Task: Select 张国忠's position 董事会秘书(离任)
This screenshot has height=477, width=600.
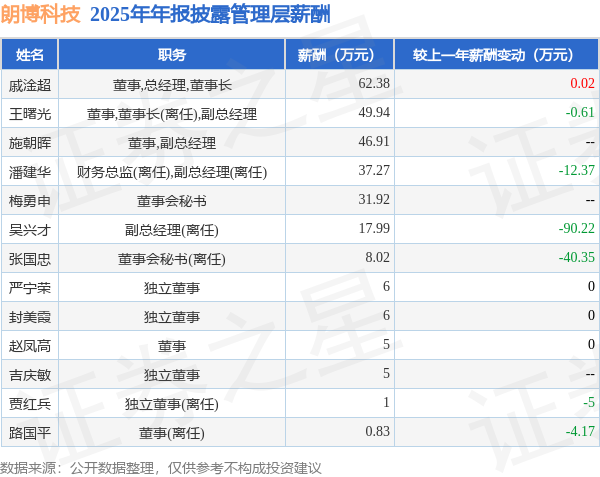Action: click(172, 259)
